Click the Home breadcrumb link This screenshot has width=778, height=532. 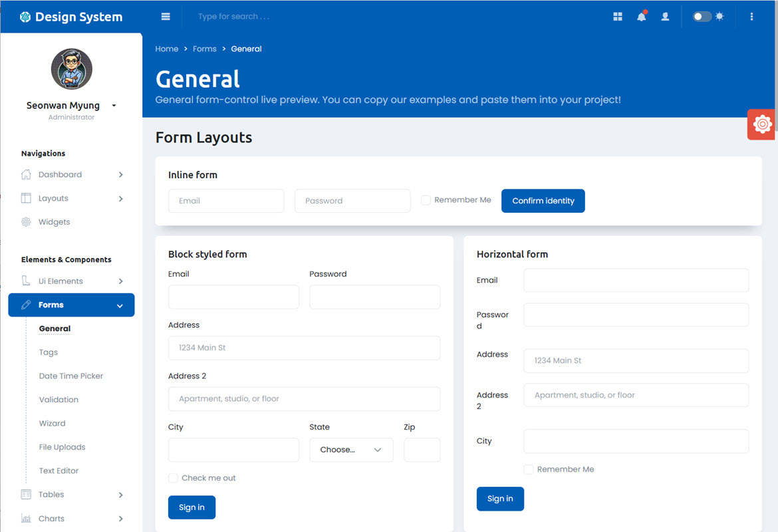166,49
